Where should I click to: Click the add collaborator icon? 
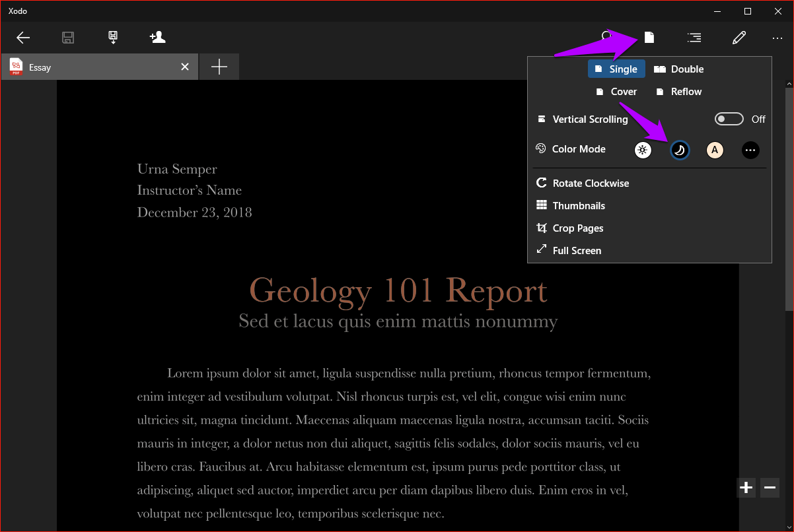click(x=157, y=38)
